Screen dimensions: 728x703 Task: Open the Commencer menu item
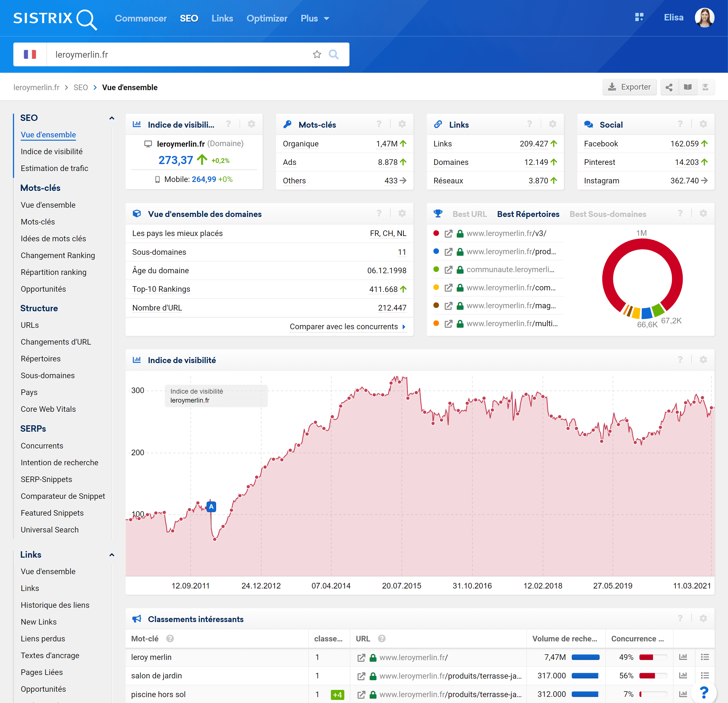[141, 18]
